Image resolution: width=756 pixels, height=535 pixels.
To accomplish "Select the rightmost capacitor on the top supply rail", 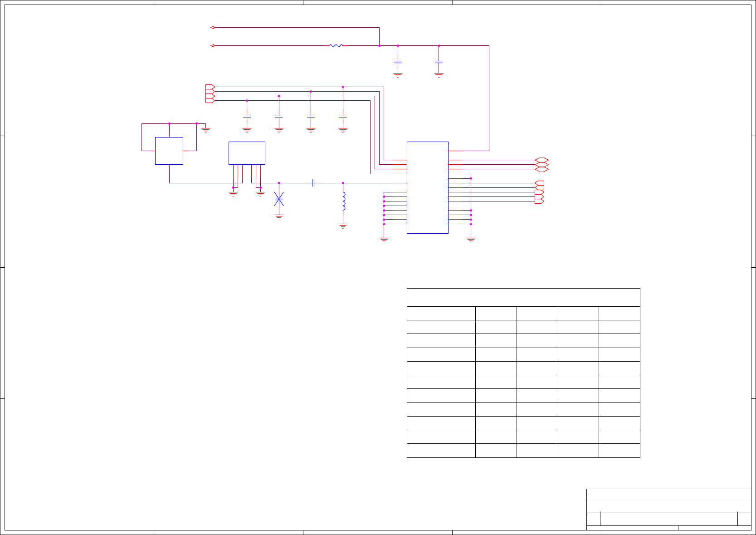I will point(439,61).
